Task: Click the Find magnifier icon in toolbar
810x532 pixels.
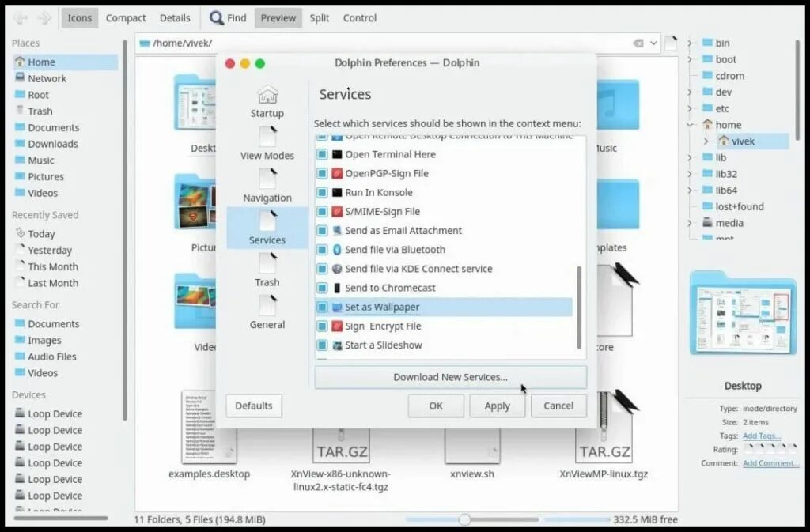Action: 216,18
